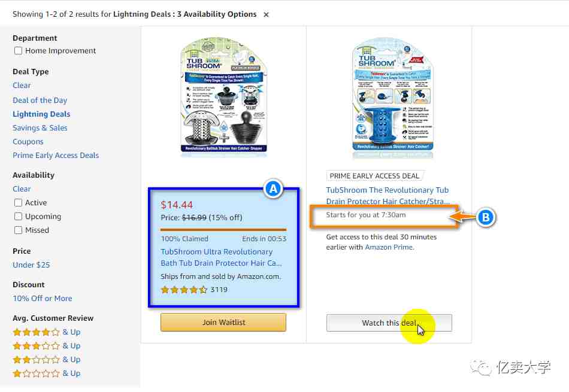
Task: Toggle the Missed availability checkbox
Action: pyautogui.click(x=18, y=230)
